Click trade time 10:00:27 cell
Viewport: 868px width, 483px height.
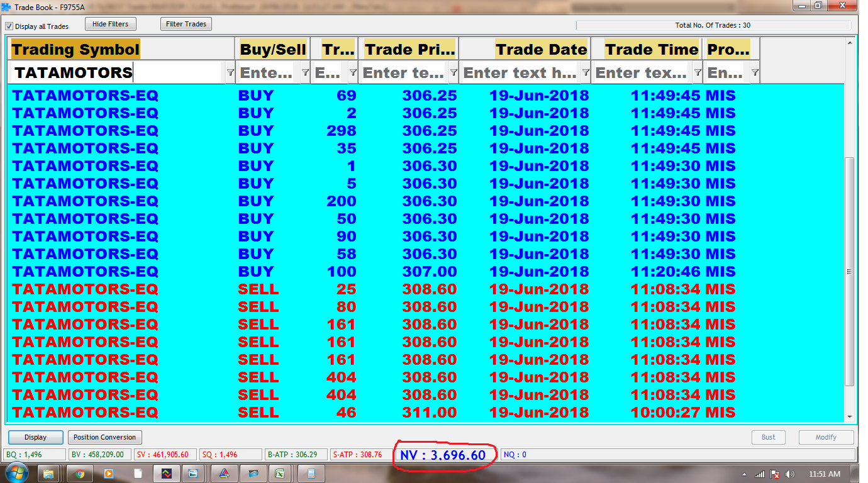click(x=666, y=413)
